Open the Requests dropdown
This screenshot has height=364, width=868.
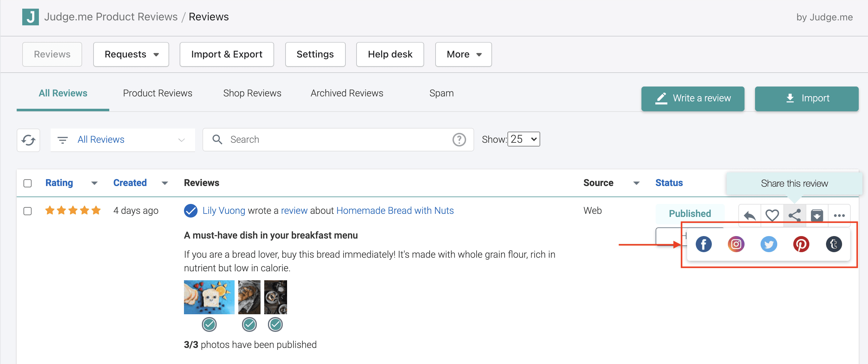click(131, 54)
